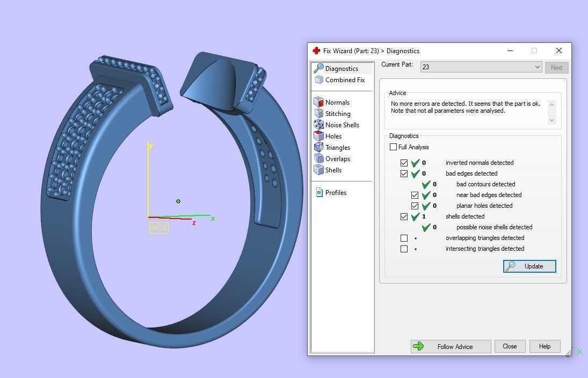Open the Noise Shells page
Image resolution: width=588 pixels, height=378 pixels.
[x=342, y=125]
